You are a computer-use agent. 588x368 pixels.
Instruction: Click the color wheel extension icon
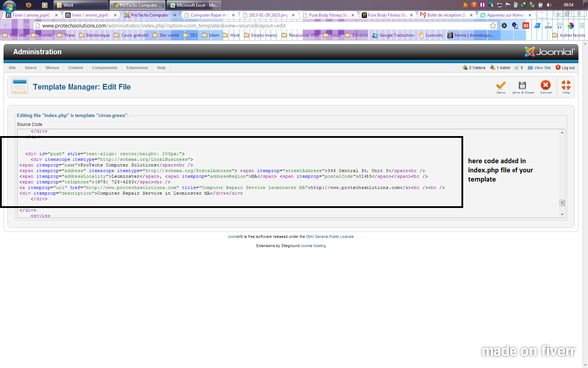tap(571, 26)
